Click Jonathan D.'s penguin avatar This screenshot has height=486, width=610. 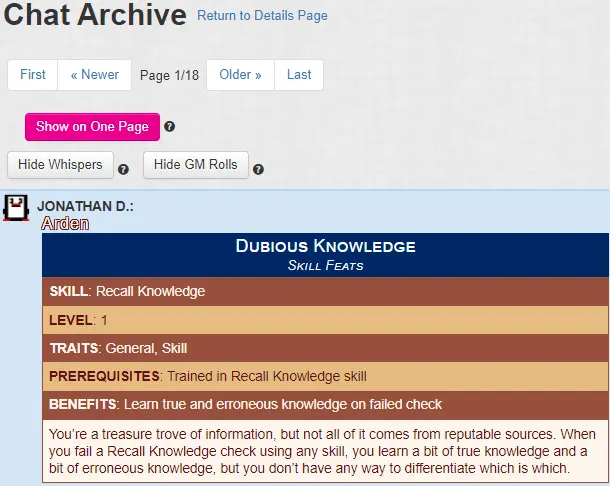click(x=16, y=208)
